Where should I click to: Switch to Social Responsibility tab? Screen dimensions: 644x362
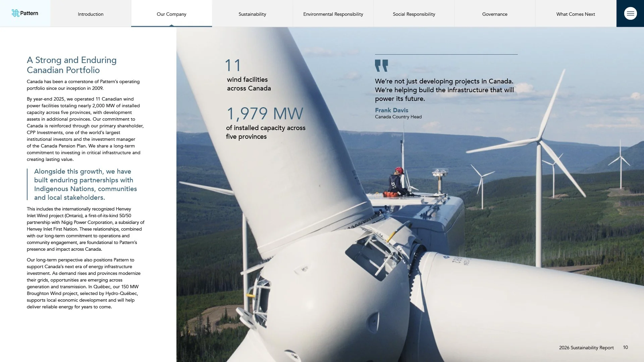(414, 14)
